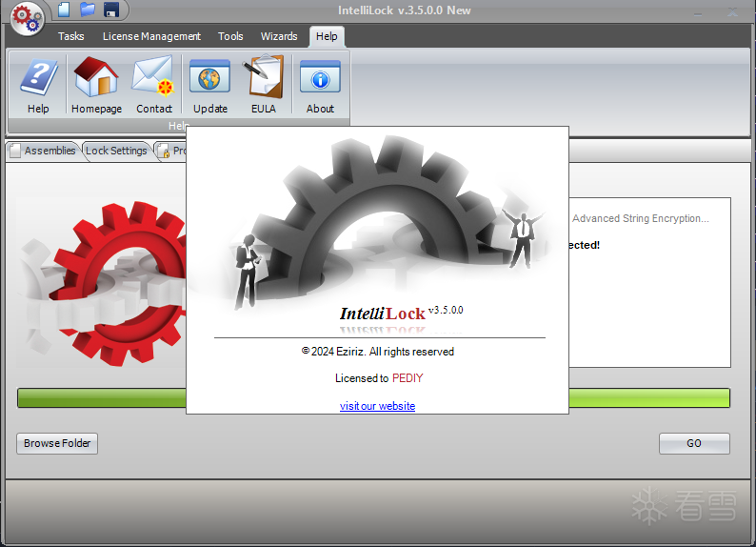Close the IntelliLock window
The height and width of the screenshot is (547, 756).
[732, 12]
